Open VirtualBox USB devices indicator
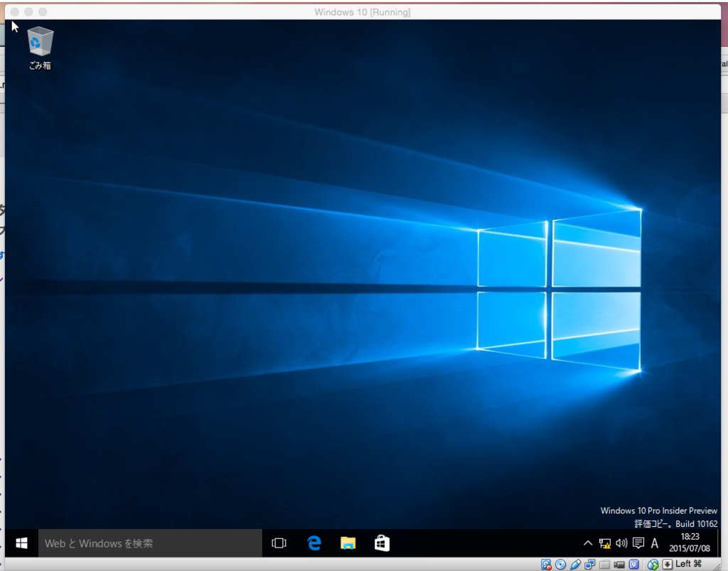Image resolution: width=728 pixels, height=571 pixels. [575, 564]
